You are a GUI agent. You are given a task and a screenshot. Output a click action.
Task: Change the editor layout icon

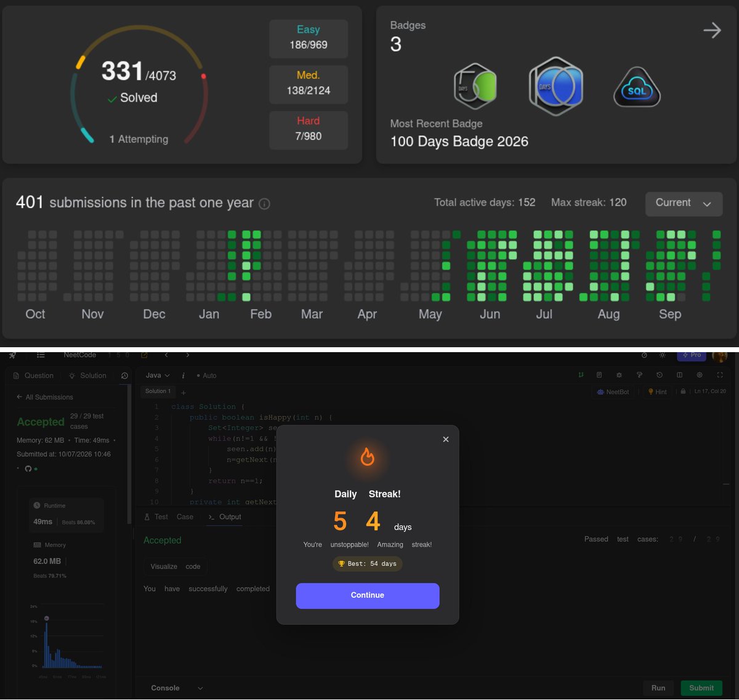click(679, 375)
